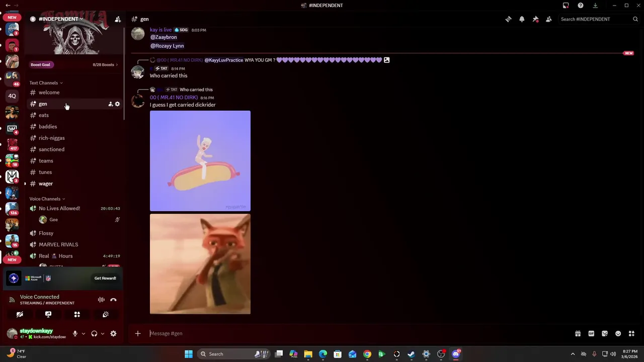Open the apps launcher in message bar

point(631,333)
